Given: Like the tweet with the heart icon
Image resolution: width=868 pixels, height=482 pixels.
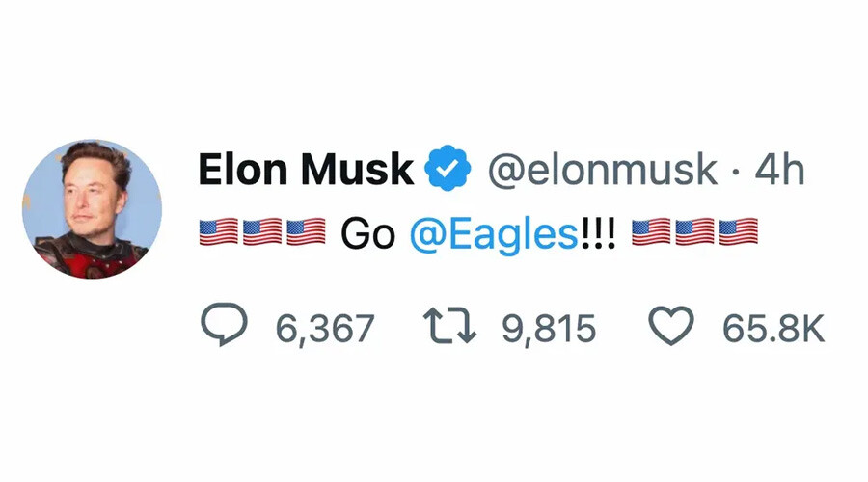Looking at the screenshot, I should [671, 327].
